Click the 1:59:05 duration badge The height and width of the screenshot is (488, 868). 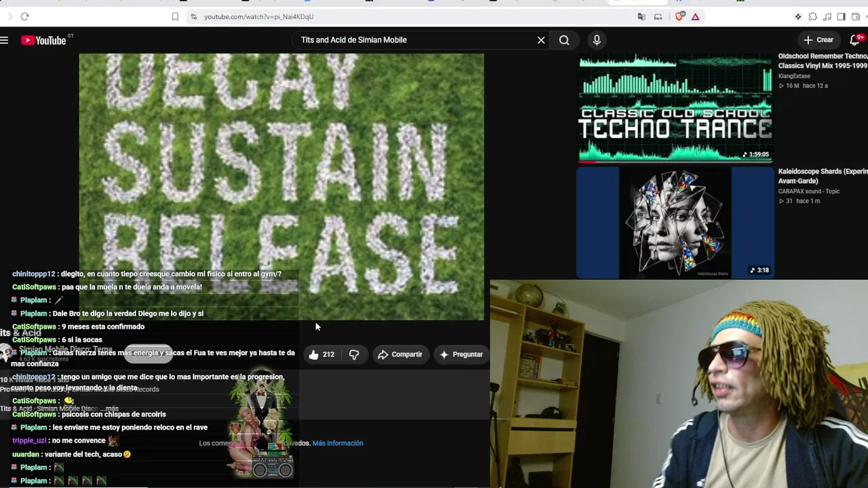[756, 155]
